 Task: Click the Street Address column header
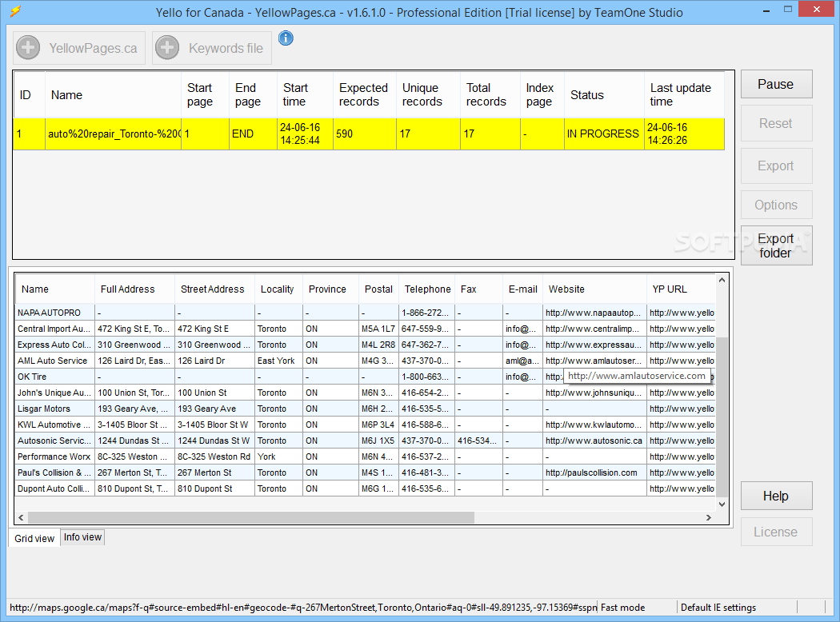tap(214, 289)
